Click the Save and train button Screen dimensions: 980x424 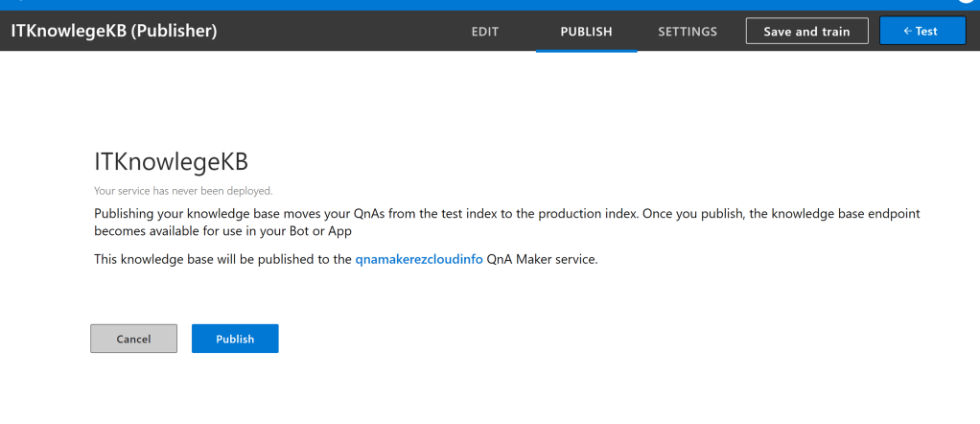coord(806,32)
